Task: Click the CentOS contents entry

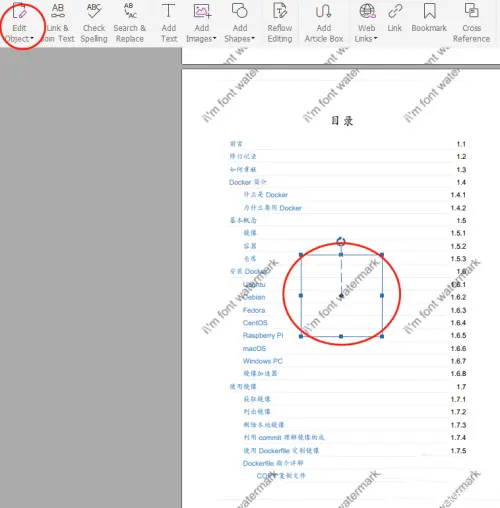Action: [x=255, y=323]
